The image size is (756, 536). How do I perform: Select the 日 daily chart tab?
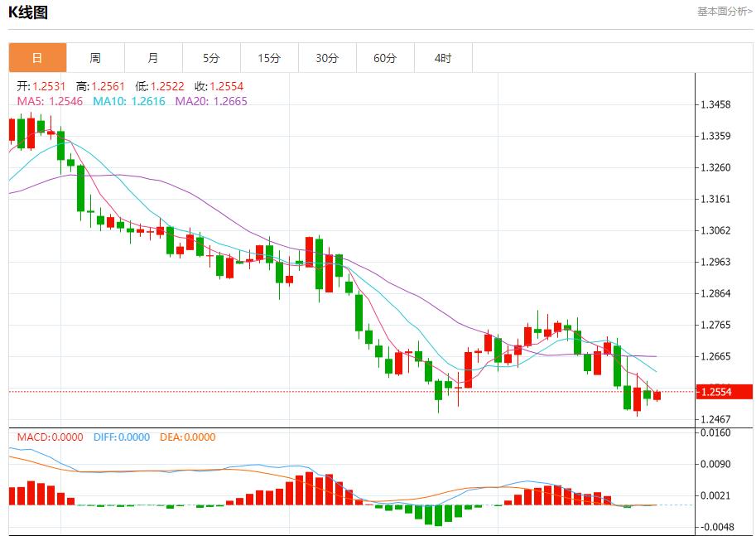pos(37,58)
